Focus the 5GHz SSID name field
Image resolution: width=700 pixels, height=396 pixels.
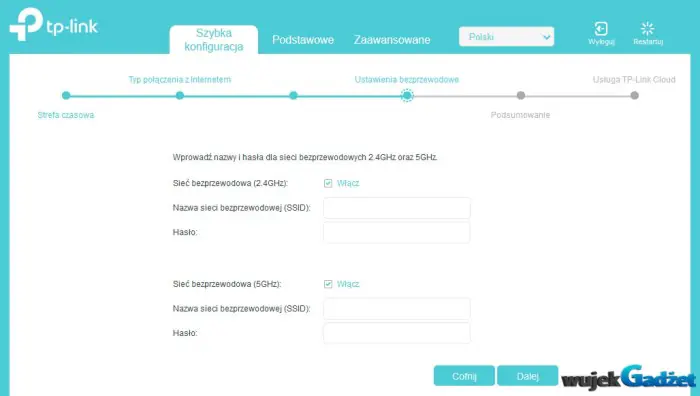pyautogui.click(x=397, y=309)
